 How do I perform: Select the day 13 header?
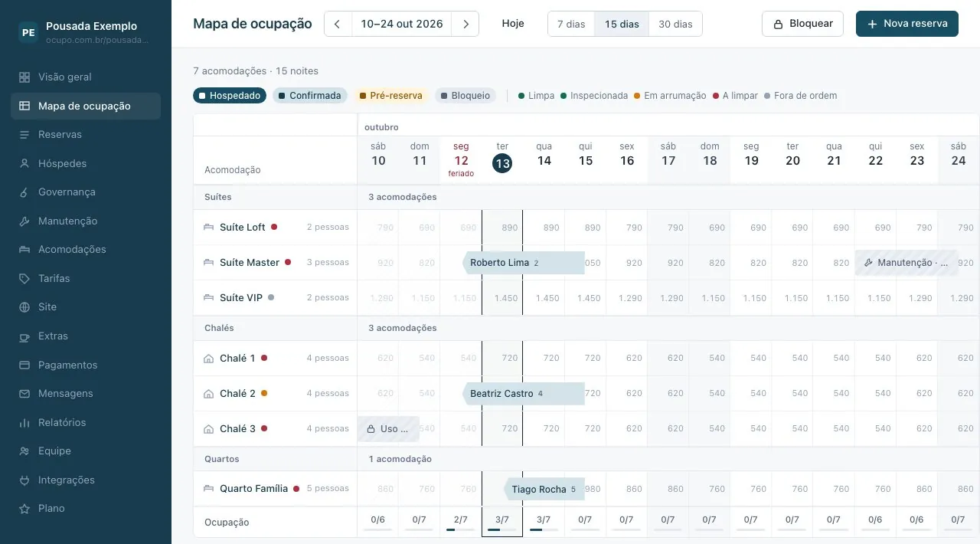pyautogui.click(x=502, y=160)
